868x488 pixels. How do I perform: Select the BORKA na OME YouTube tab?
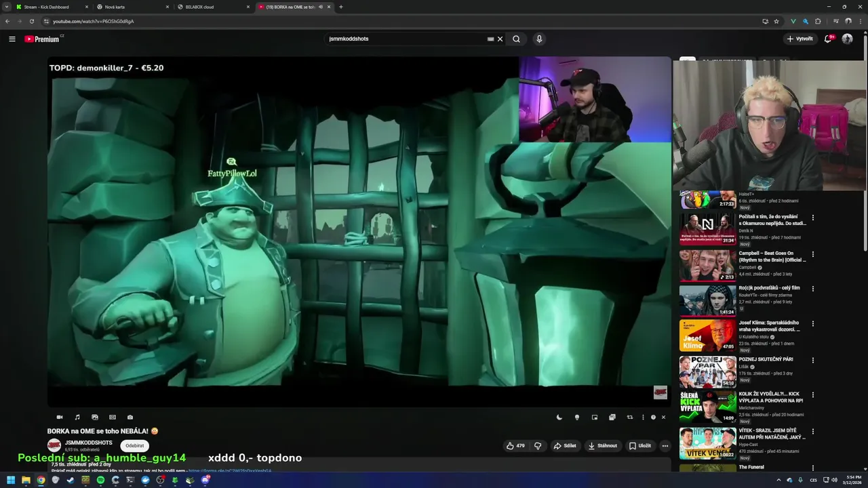[294, 7]
